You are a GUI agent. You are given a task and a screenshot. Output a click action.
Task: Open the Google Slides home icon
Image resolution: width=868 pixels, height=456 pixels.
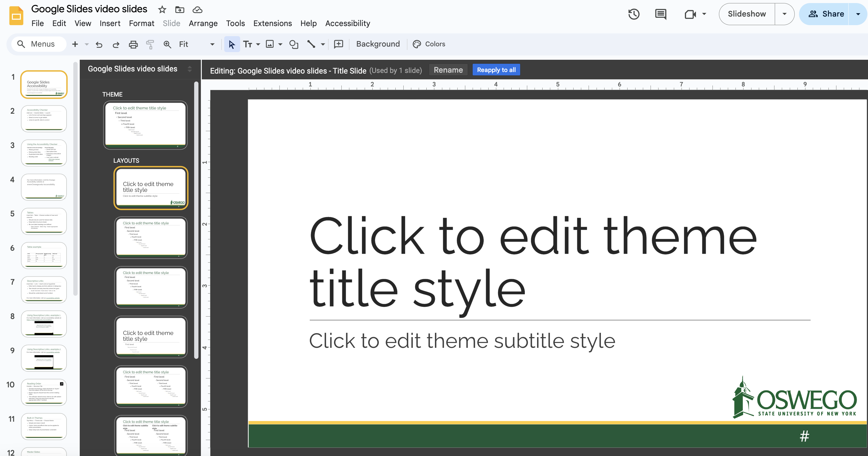click(16, 16)
